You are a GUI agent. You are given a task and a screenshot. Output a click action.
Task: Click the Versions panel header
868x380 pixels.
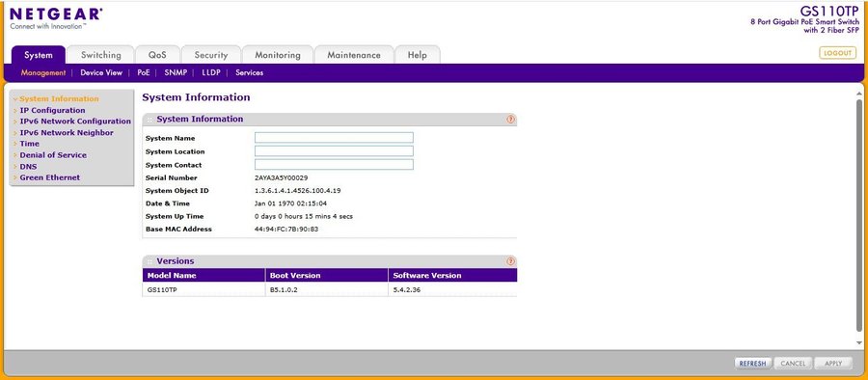pyautogui.click(x=330, y=261)
